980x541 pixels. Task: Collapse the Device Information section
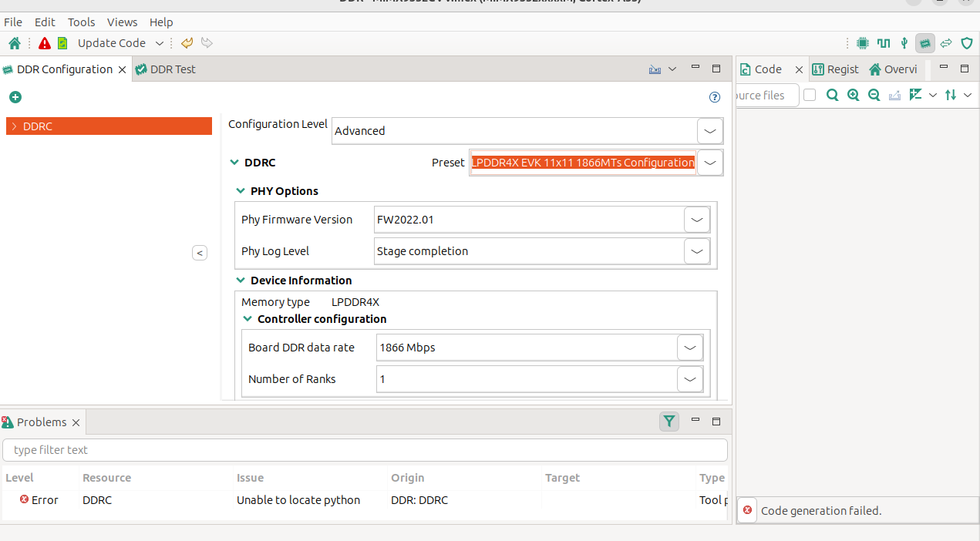pyautogui.click(x=241, y=281)
